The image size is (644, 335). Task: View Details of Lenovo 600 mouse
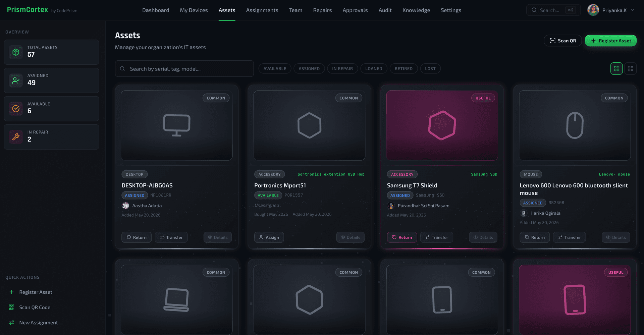(616, 237)
